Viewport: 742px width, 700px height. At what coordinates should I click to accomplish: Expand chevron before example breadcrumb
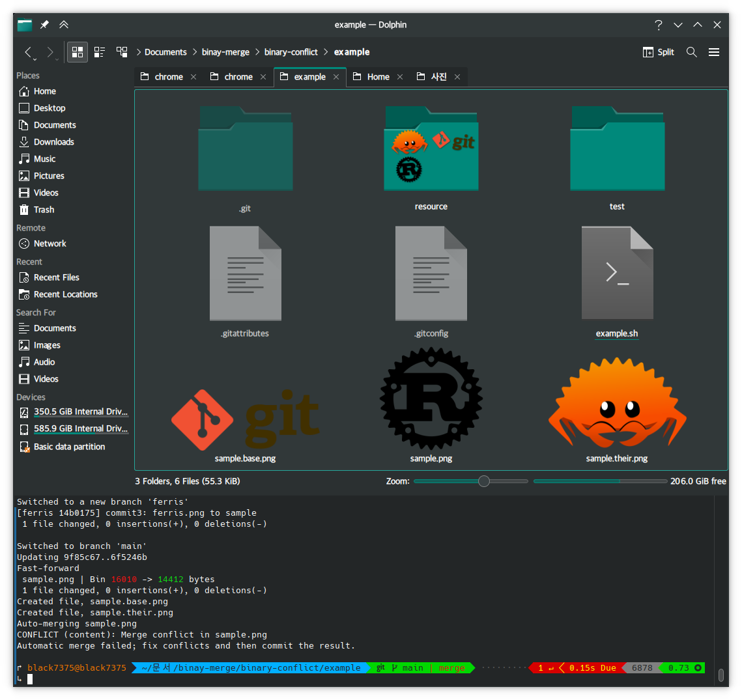coord(326,52)
